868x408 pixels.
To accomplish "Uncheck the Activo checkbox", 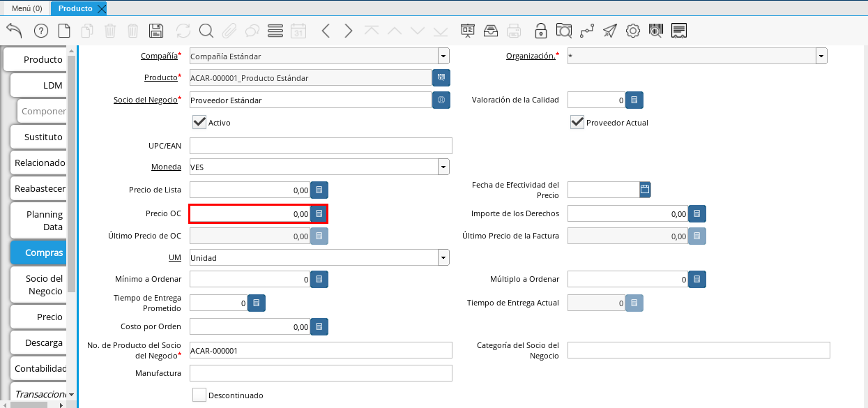I will [199, 122].
